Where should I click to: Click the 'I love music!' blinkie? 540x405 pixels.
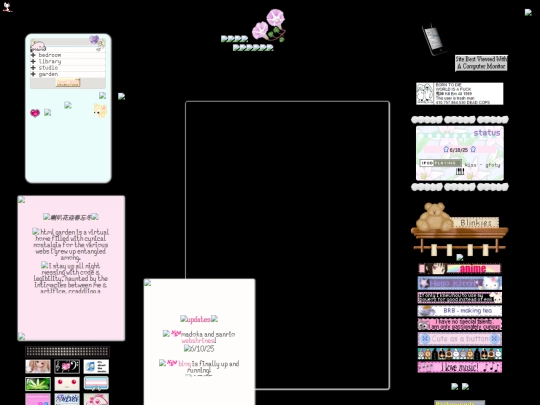pyautogui.click(x=460, y=367)
